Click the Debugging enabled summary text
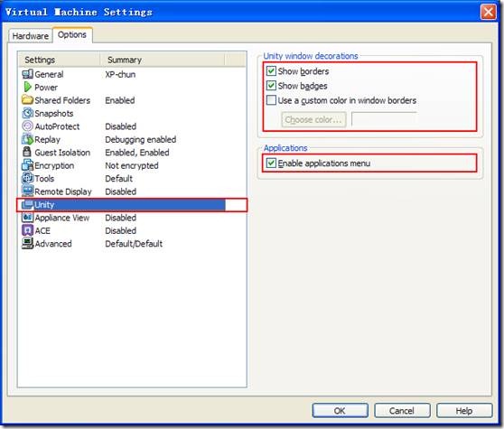This screenshot has height=429, width=504. click(x=141, y=139)
